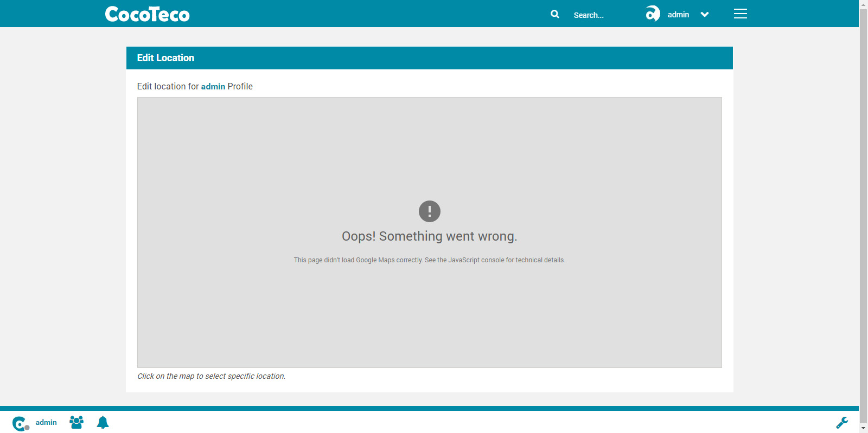This screenshot has width=868, height=433.
Task: Open the hamburger menu
Action: [740, 14]
